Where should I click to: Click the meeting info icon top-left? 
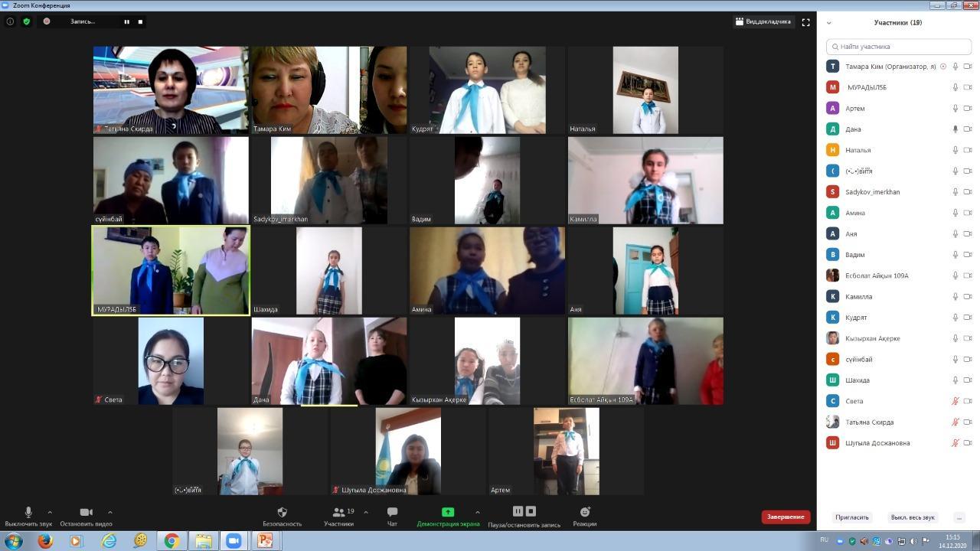point(10,21)
